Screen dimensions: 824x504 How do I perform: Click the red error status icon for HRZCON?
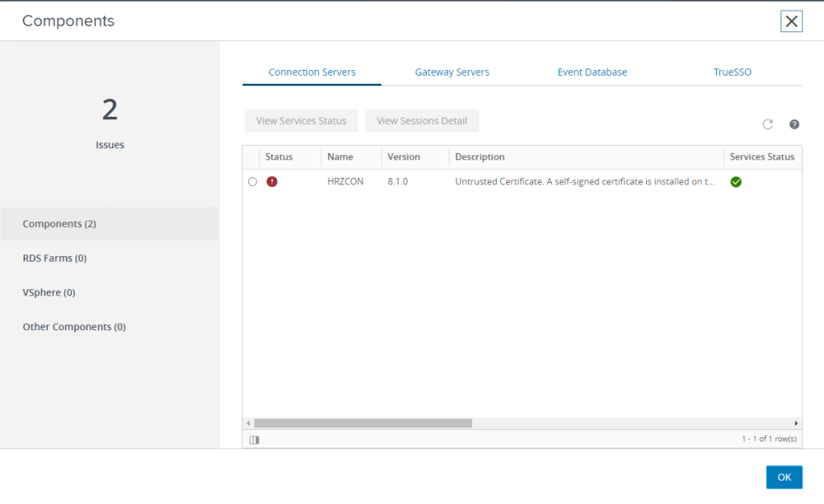[272, 182]
